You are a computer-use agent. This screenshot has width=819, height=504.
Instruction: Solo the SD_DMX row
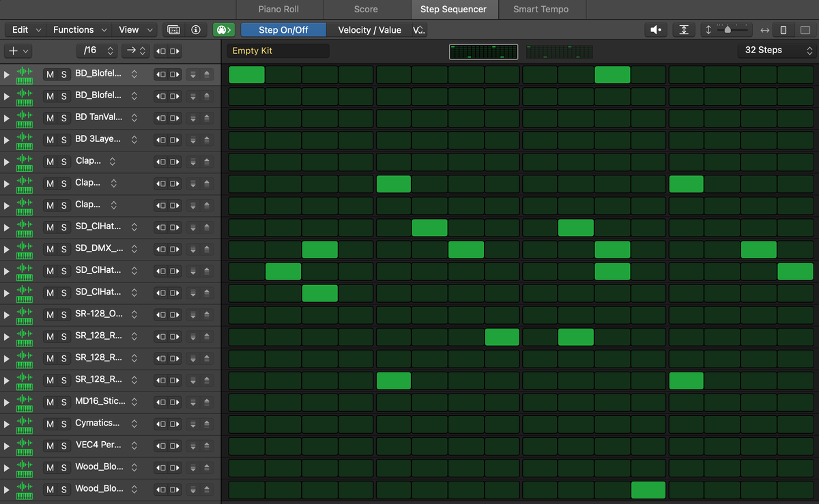point(63,249)
